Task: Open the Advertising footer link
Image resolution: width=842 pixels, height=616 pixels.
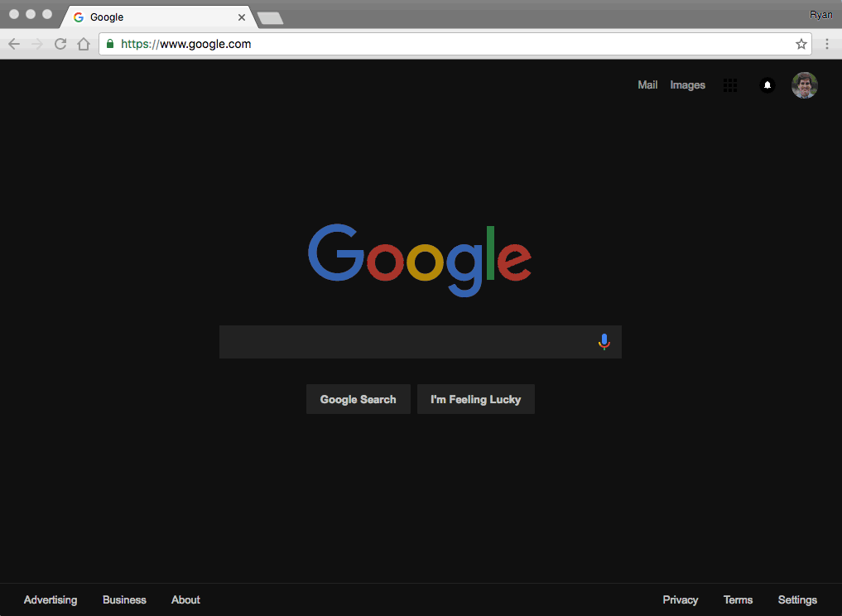Action: click(x=51, y=600)
